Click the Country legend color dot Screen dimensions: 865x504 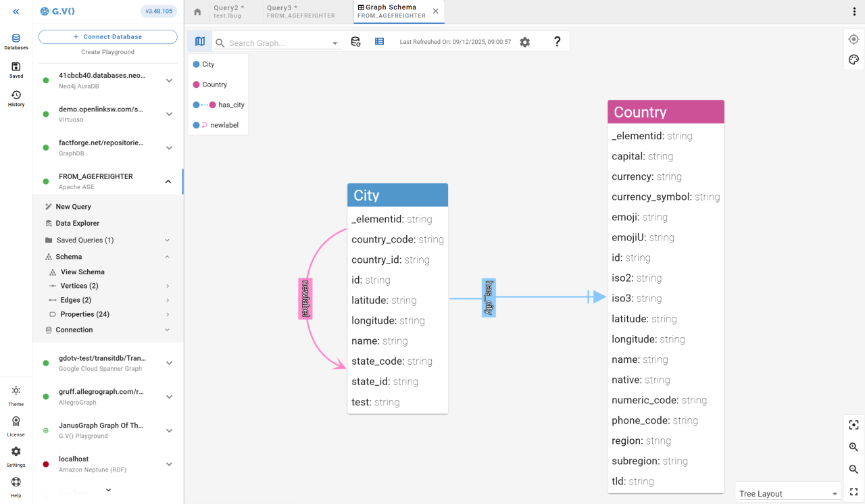(196, 84)
